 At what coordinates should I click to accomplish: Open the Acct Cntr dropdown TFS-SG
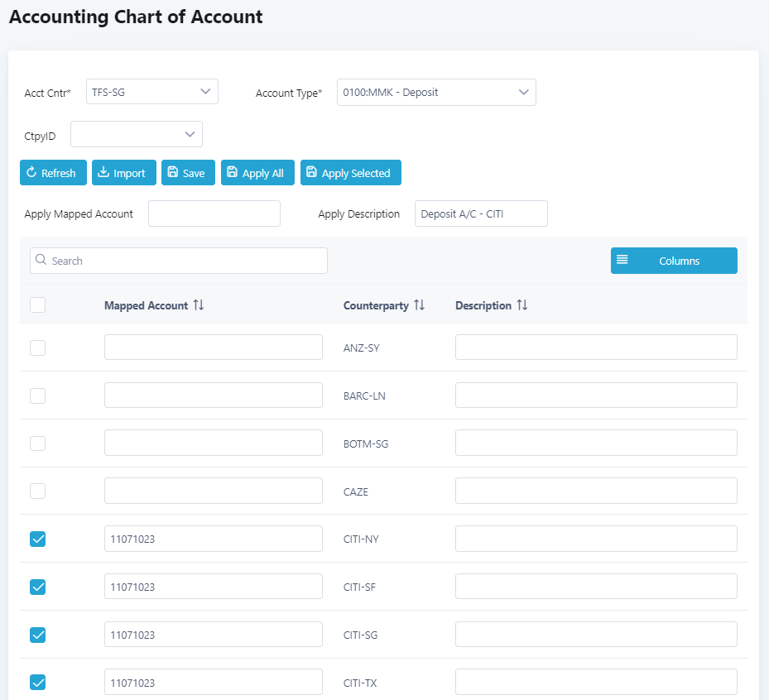pos(152,92)
